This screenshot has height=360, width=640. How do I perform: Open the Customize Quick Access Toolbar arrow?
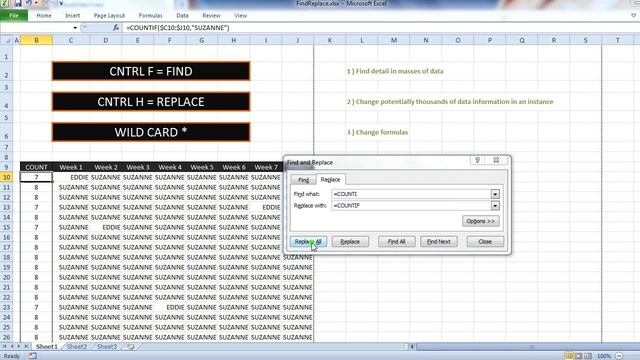click(x=61, y=4)
